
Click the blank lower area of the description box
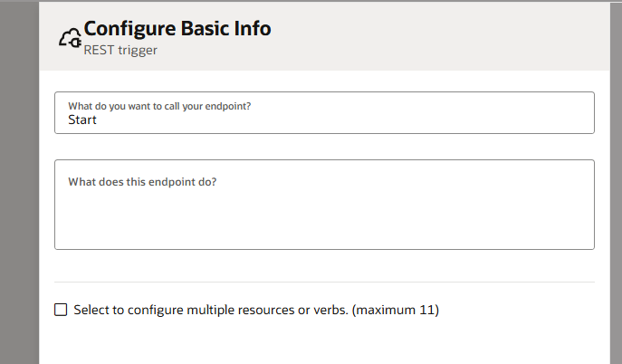tap(324, 222)
